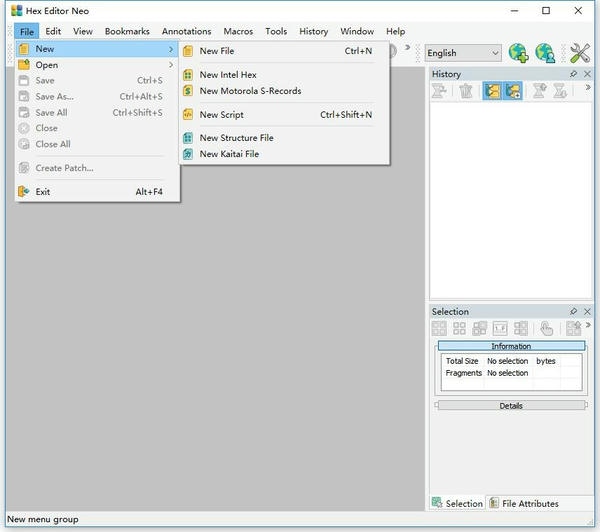The width and height of the screenshot is (600, 532).
Task: Choose New Script entry
Action: click(x=285, y=114)
